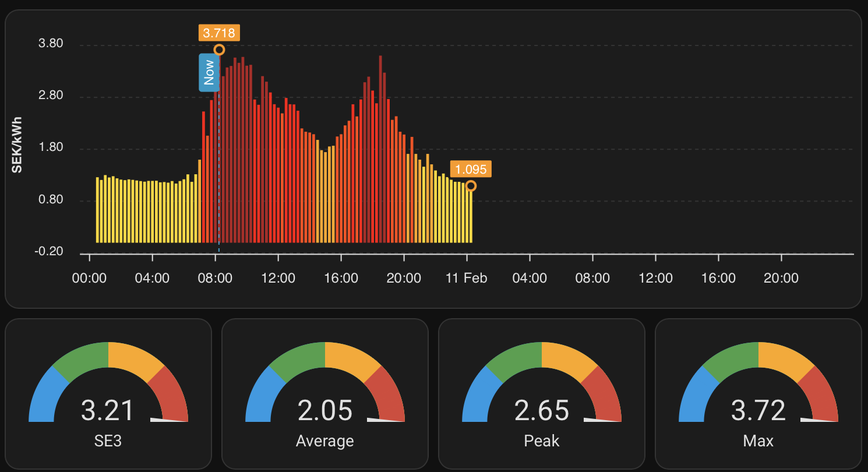Open the SE3 gauge by its label
Screen dimensions: 868x472
pos(108,441)
